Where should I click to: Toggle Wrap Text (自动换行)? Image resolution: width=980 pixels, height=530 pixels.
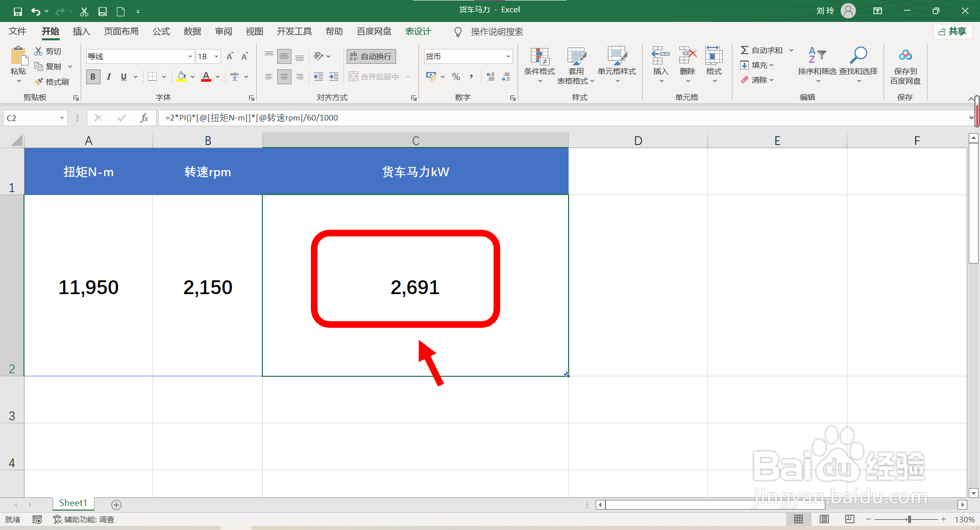point(372,56)
